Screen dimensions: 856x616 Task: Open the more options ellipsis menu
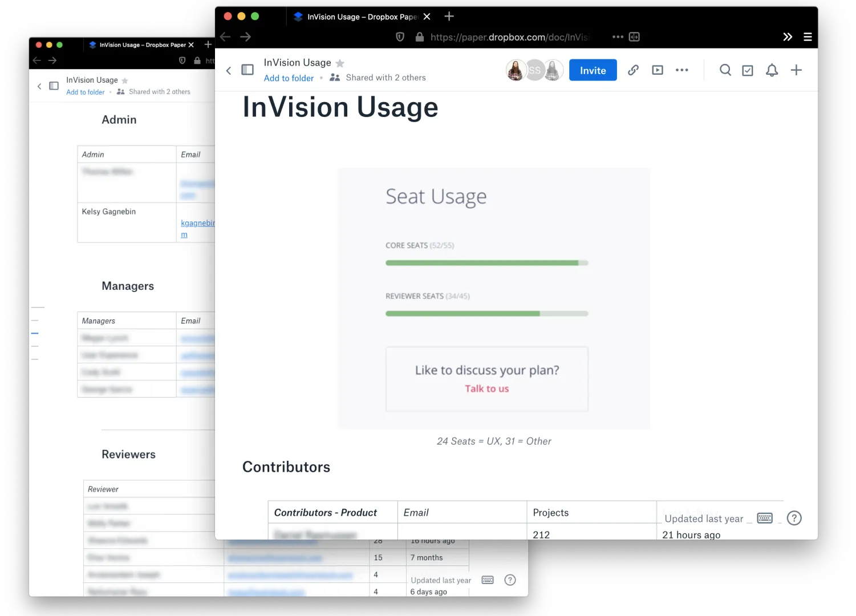pyautogui.click(x=682, y=70)
